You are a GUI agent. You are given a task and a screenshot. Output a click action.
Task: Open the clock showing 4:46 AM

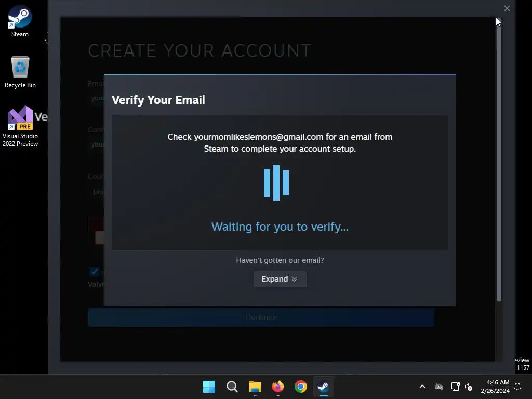click(495, 387)
